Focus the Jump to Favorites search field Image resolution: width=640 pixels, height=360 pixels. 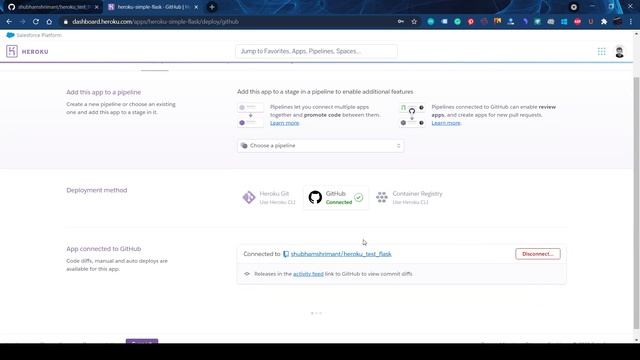[x=316, y=51]
